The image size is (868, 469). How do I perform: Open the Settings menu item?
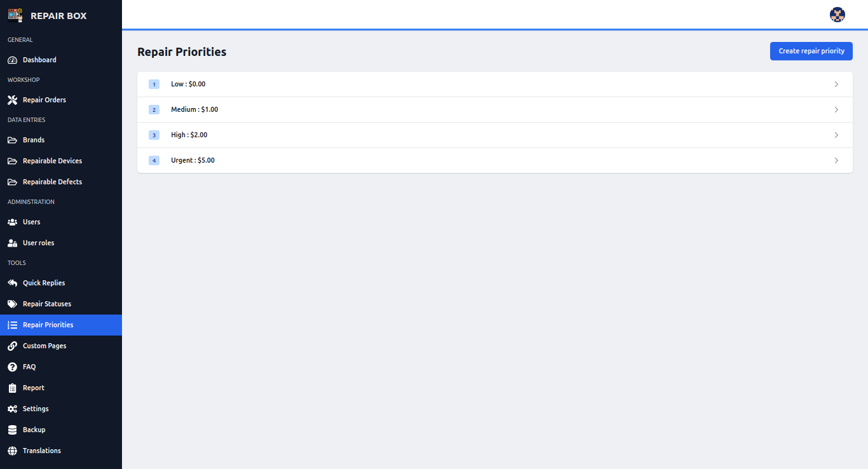36,409
